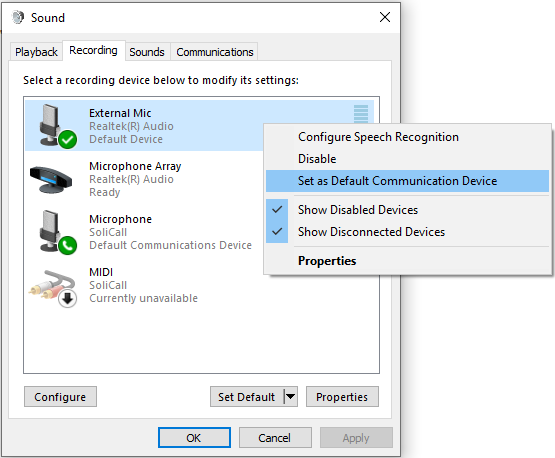The width and height of the screenshot is (555, 458).
Task: Click the green phone communications badge
Action: 67,245
